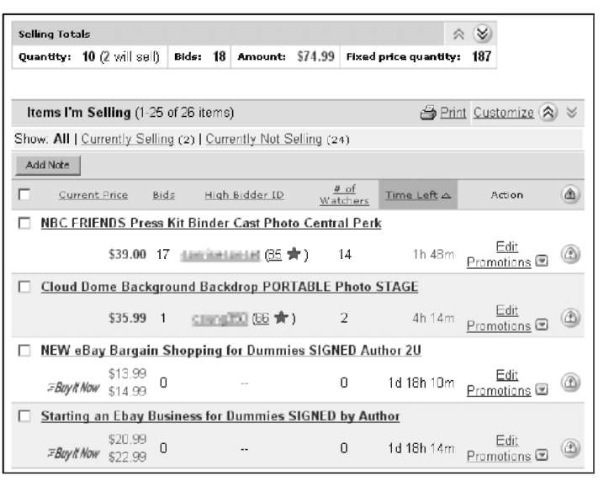This screenshot has height=480, width=603.
Task: Sort by the Bids column
Action: point(164,195)
